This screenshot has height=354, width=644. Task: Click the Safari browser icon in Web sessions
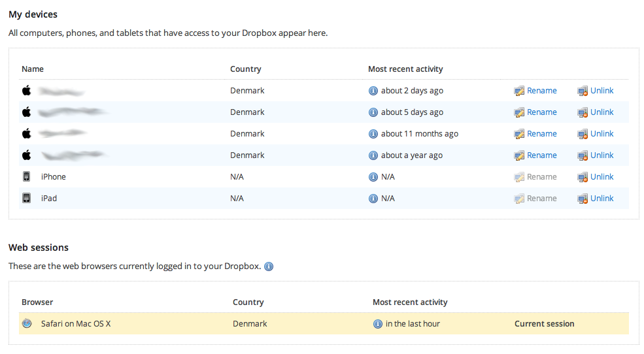tap(27, 324)
